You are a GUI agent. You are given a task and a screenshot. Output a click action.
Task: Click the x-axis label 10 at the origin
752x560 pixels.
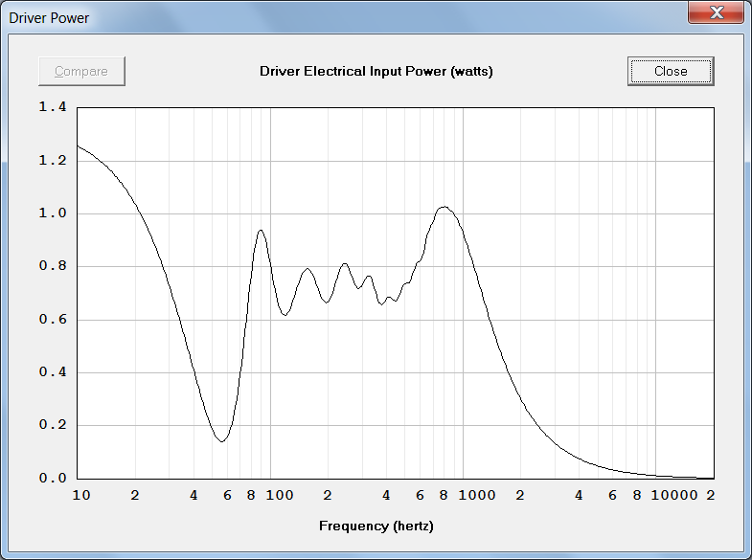[x=81, y=495]
